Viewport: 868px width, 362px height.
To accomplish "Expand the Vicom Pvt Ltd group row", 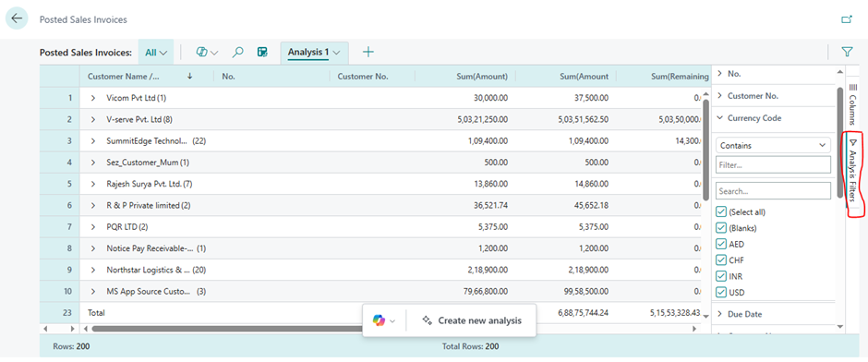I will (93, 98).
